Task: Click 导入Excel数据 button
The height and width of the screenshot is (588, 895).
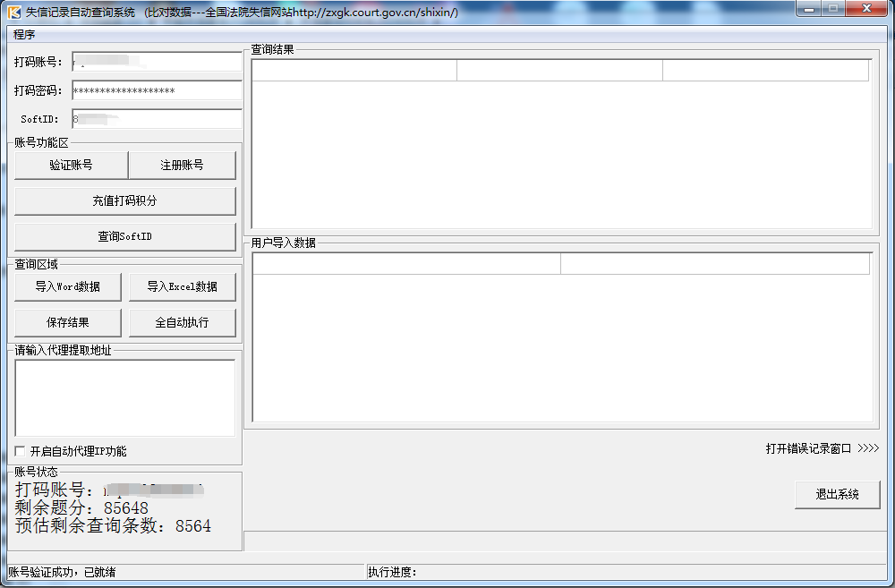Action: 183,287
